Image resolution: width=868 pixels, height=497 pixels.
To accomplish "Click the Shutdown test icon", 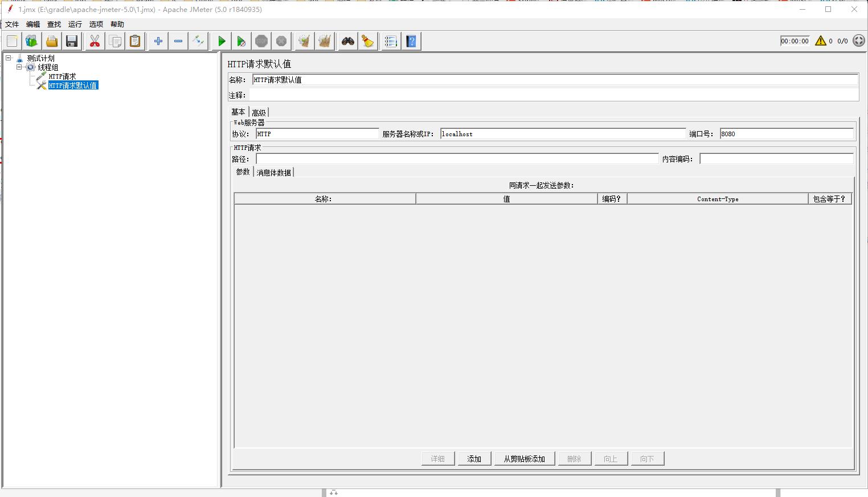I will (281, 41).
